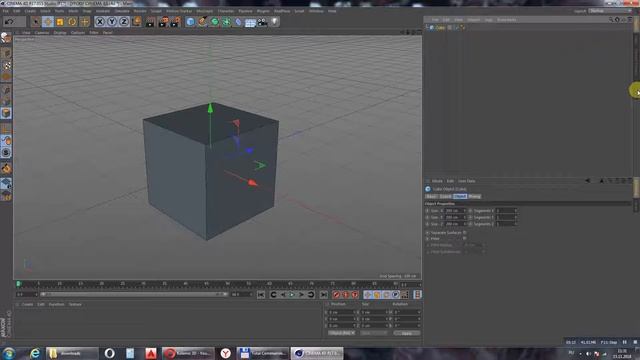The height and width of the screenshot is (360, 640).
Task: Open Create menu in Material Manager
Action: click(x=27, y=304)
